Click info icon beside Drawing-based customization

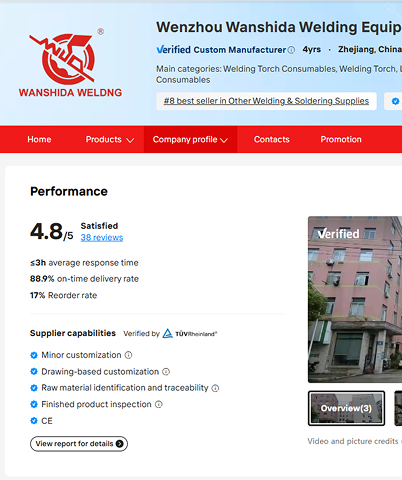tap(166, 372)
